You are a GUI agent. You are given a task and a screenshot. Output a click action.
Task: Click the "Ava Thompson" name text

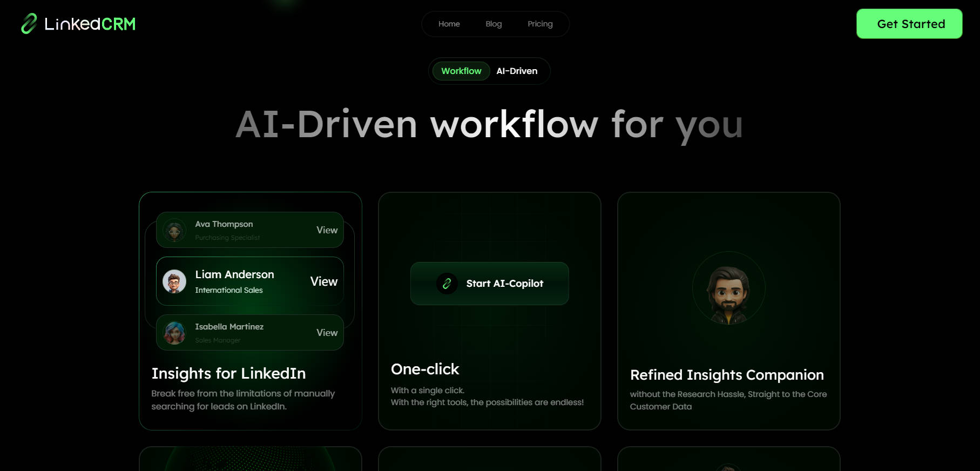(x=224, y=224)
